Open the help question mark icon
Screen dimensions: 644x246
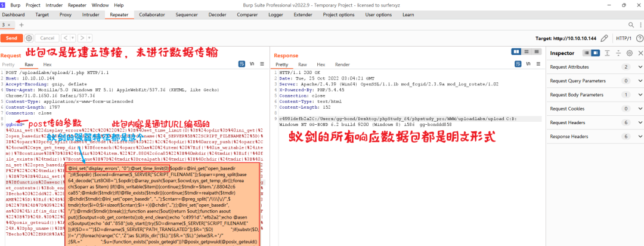639,38
